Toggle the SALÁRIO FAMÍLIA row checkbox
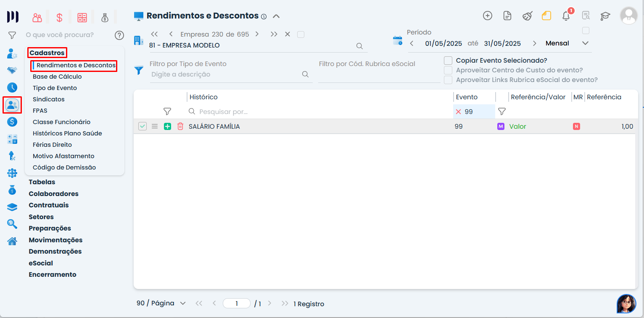Viewport: 644px width, 318px height. (x=143, y=126)
